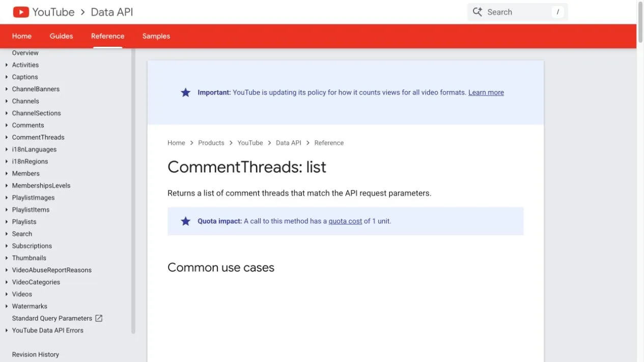Open VideoCategories in the sidebar

click(x=36, y=282)
